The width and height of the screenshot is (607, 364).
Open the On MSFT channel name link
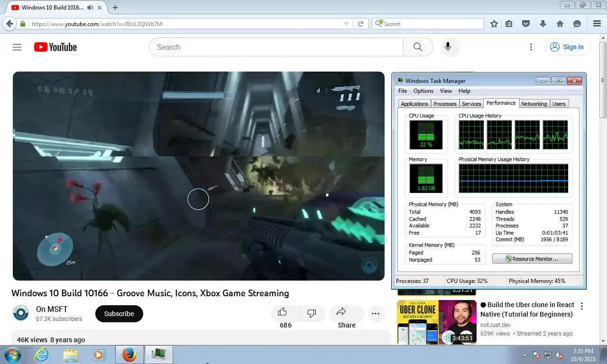point(52,309)
